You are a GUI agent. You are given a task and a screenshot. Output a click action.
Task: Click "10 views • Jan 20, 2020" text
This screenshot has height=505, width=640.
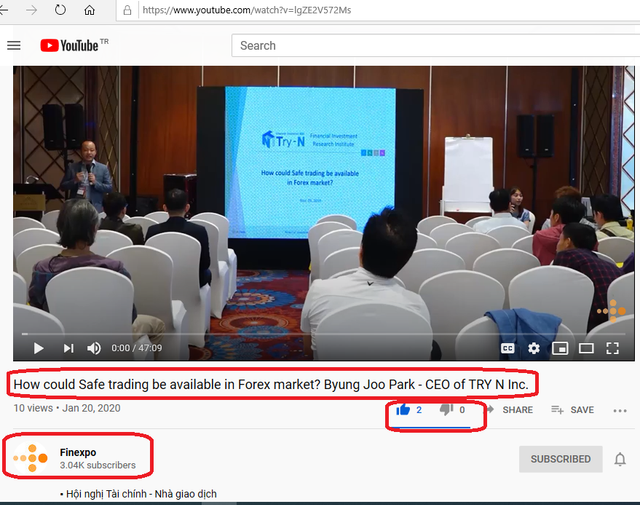pos(67,408)
